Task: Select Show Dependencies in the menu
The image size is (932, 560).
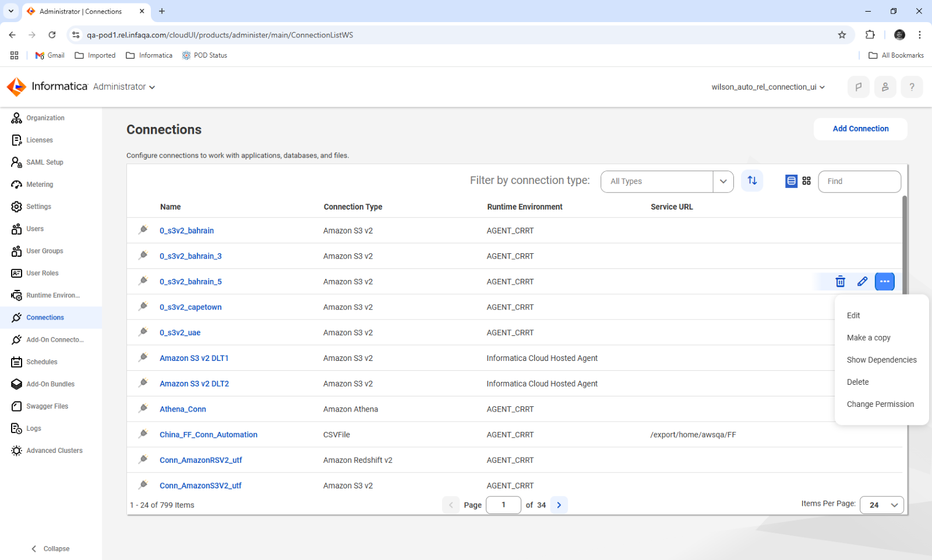Action: point(881,360)
